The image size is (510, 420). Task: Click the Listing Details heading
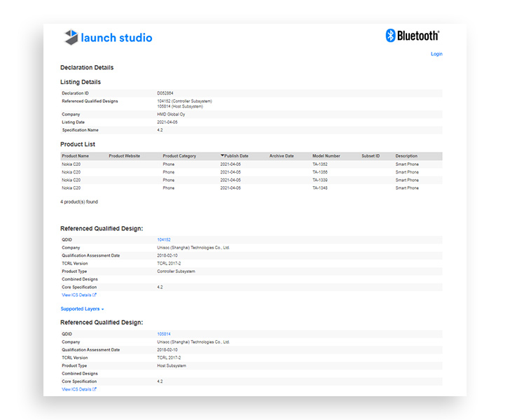(81, 82)
